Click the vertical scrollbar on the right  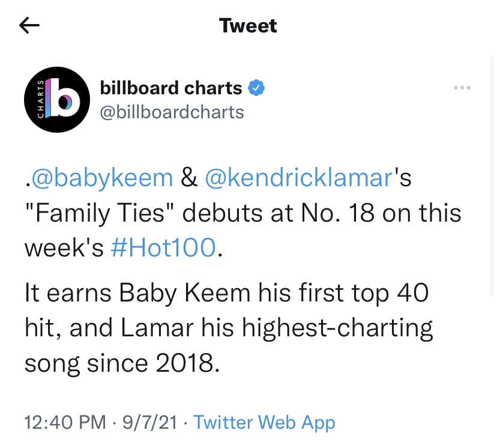pos(492,176)
